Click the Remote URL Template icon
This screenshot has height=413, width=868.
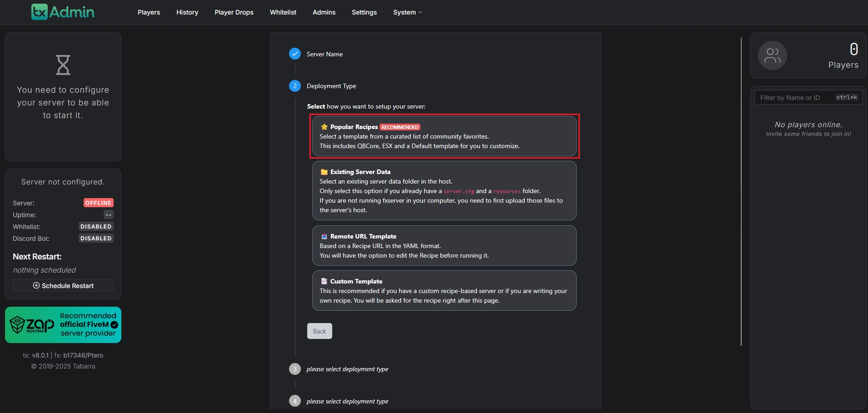click(324, 236)
